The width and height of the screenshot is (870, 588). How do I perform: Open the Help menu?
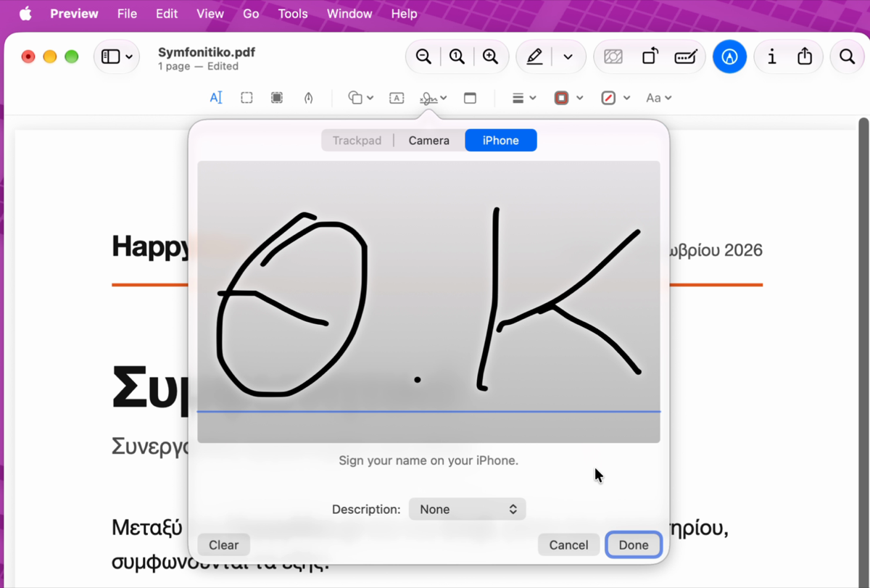404,14
